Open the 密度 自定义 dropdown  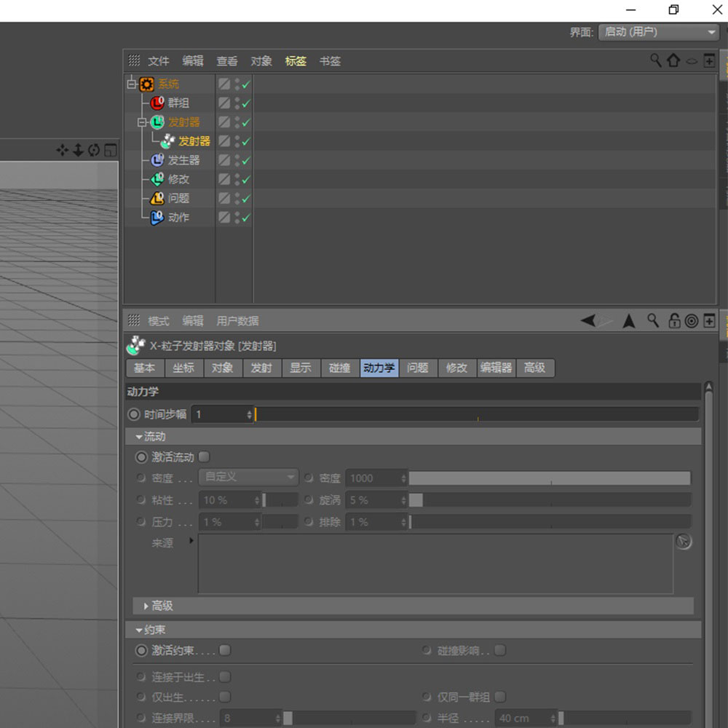[x=248, y=477]
